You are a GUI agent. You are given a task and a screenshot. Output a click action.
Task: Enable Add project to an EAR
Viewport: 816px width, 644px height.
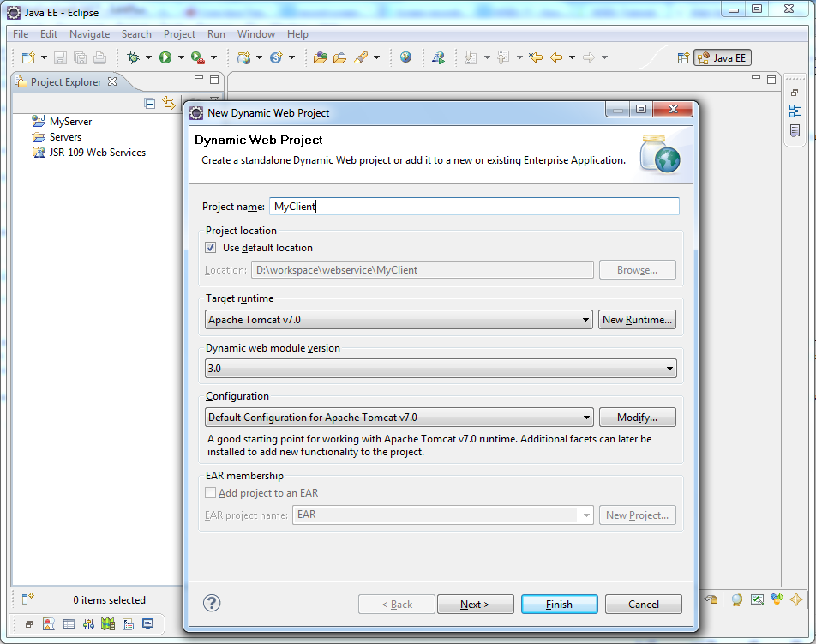coord(210,492)
